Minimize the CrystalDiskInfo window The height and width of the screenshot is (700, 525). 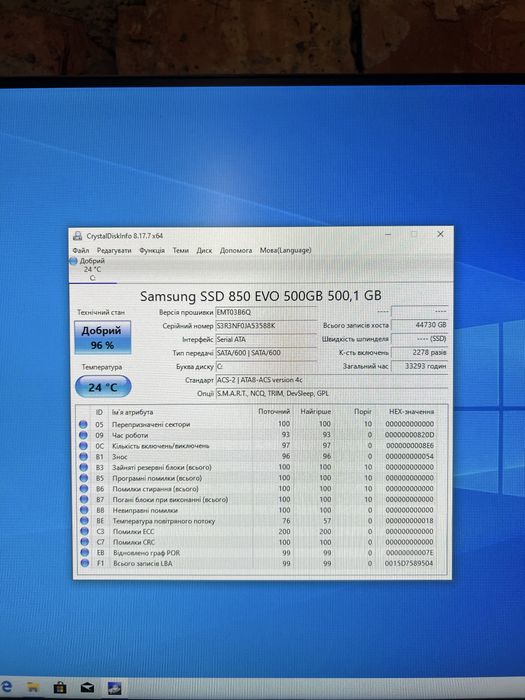(388, 234)
